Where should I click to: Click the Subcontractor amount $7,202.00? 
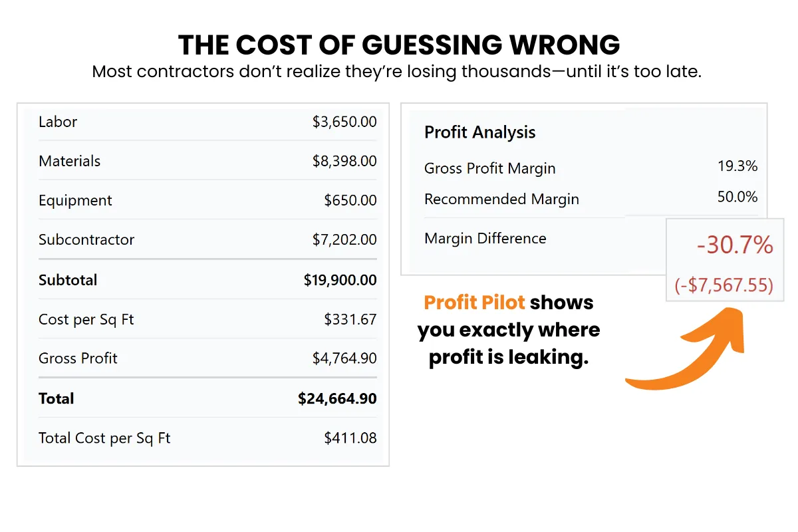click(x=344, y=239)
